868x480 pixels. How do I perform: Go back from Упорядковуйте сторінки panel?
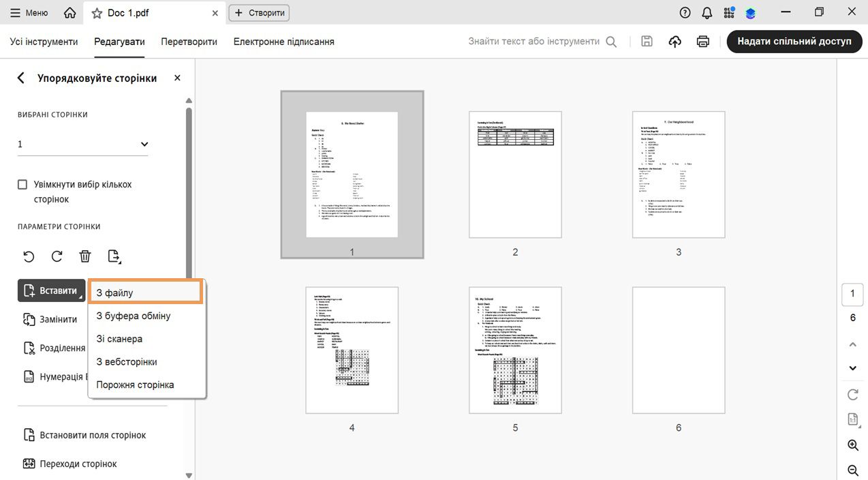pos(20,78)
